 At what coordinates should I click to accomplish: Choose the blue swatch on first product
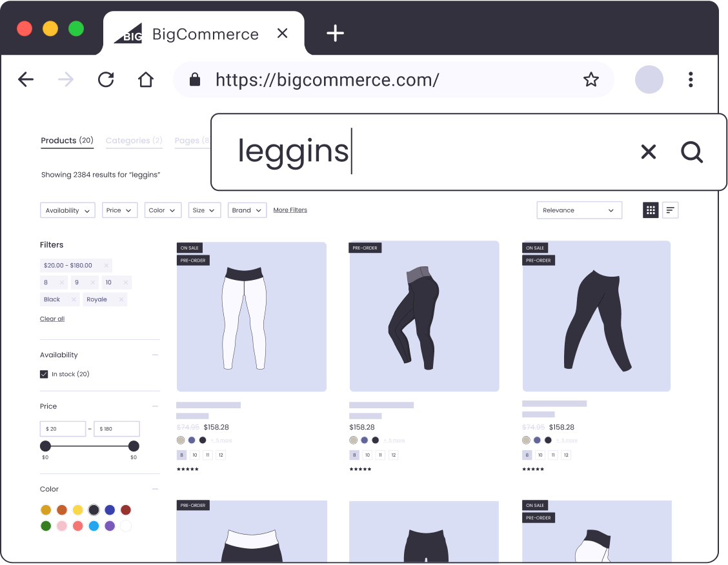(x=192, y=441)
